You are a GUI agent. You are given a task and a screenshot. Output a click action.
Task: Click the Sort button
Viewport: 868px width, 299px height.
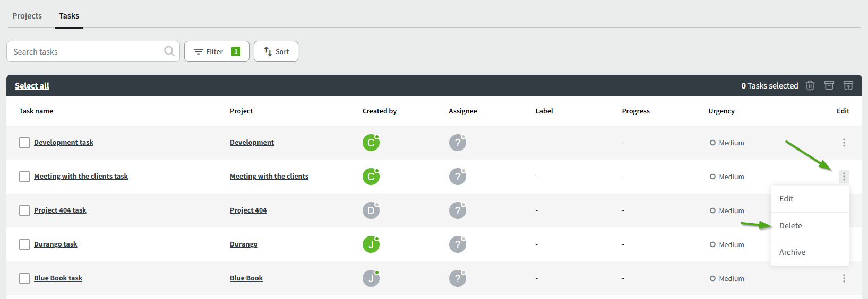tap(276, 51)
